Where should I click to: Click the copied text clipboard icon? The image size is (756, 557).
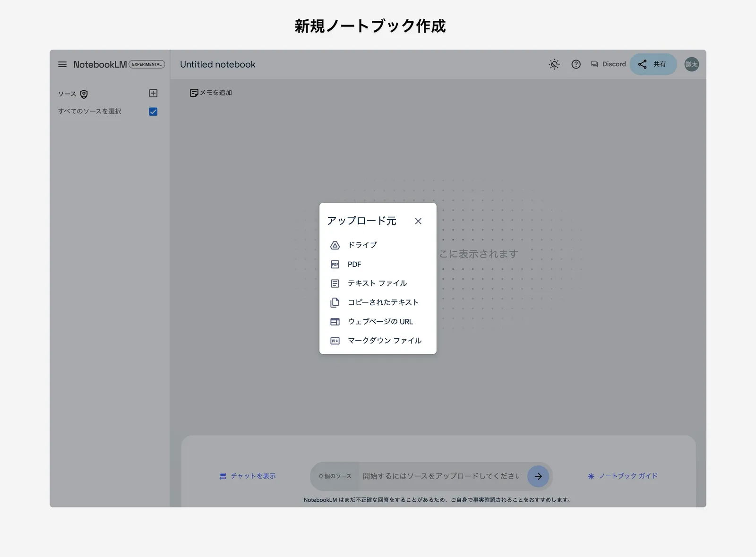335,302
